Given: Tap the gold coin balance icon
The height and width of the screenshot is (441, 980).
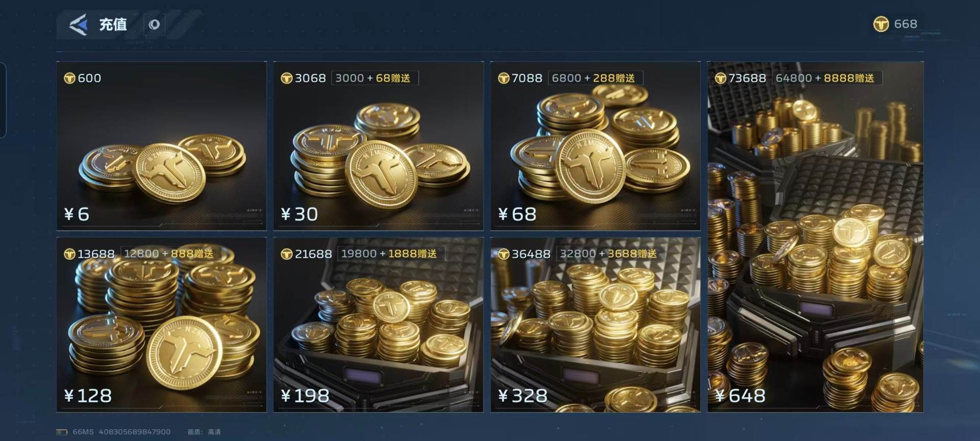Looking at the screenshot, I should click(881, 24).
